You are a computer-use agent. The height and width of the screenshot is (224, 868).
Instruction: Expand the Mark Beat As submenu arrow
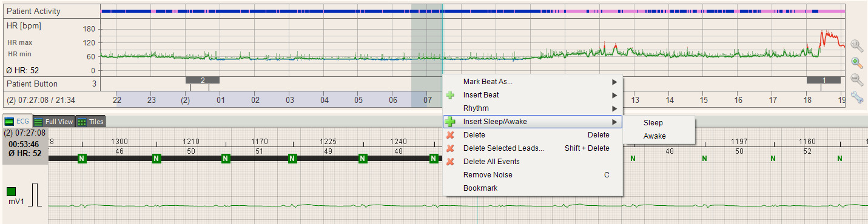point(614,82)
